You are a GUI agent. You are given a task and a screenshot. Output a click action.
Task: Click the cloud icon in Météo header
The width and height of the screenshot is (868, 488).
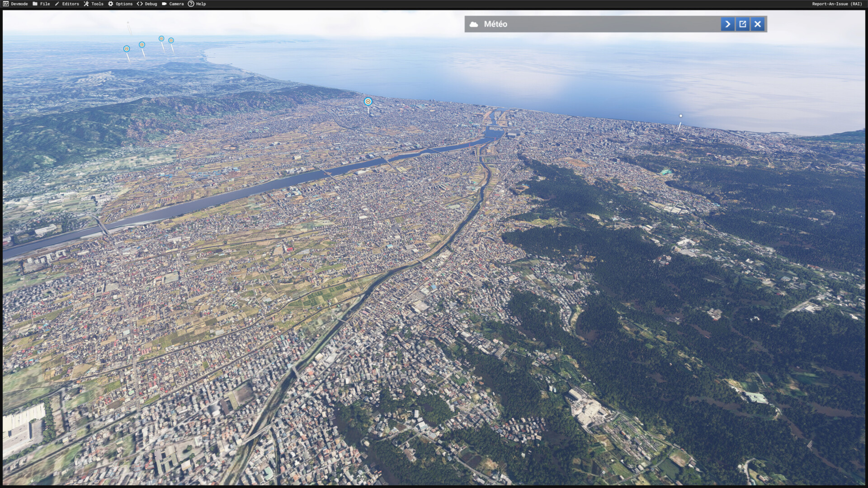point(474,24)
